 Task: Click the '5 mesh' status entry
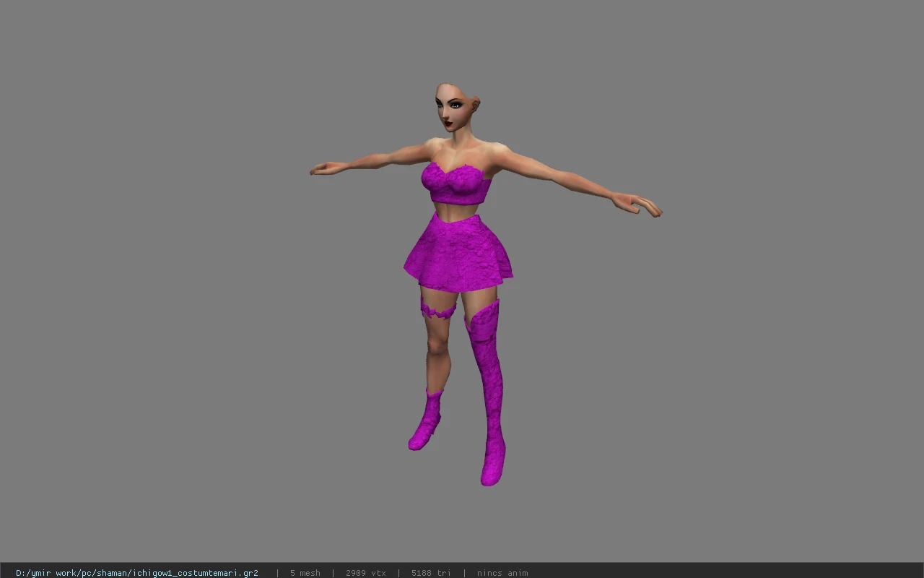coord(305,573)
